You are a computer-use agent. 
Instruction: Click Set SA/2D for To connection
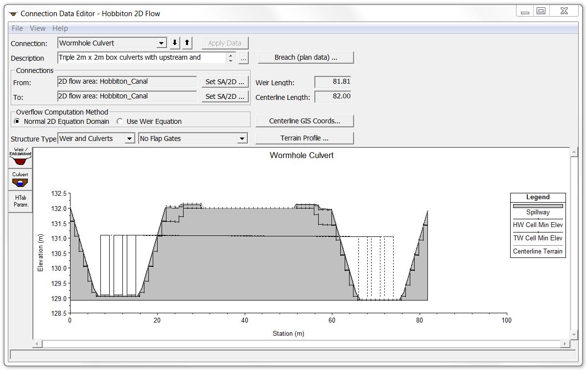(x=225, y=96)
